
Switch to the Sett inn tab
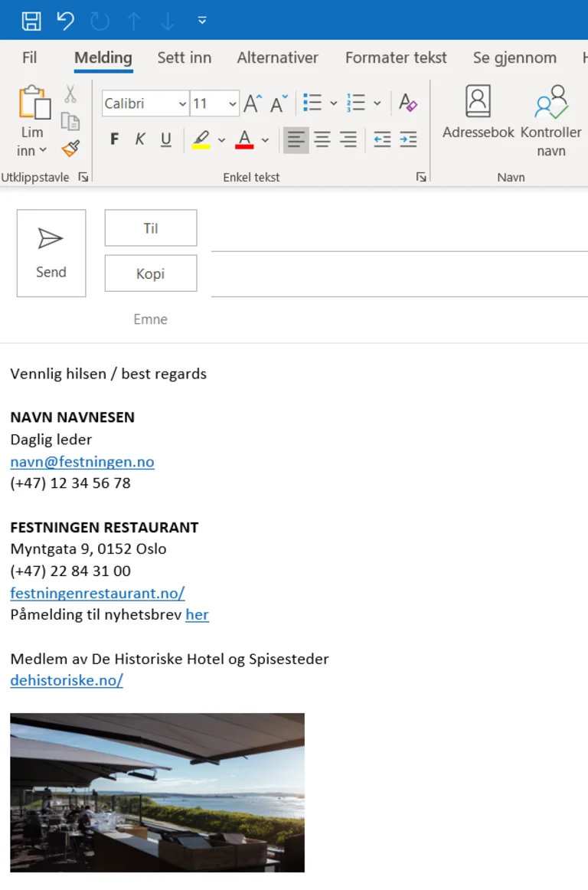(x=184, y=58)
